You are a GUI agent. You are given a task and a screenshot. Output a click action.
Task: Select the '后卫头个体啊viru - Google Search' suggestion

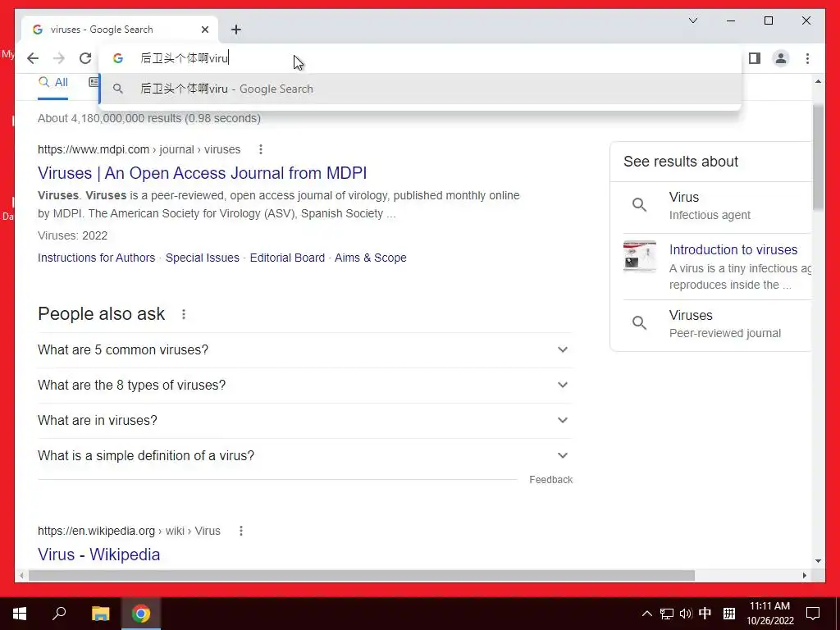(421, 89)
